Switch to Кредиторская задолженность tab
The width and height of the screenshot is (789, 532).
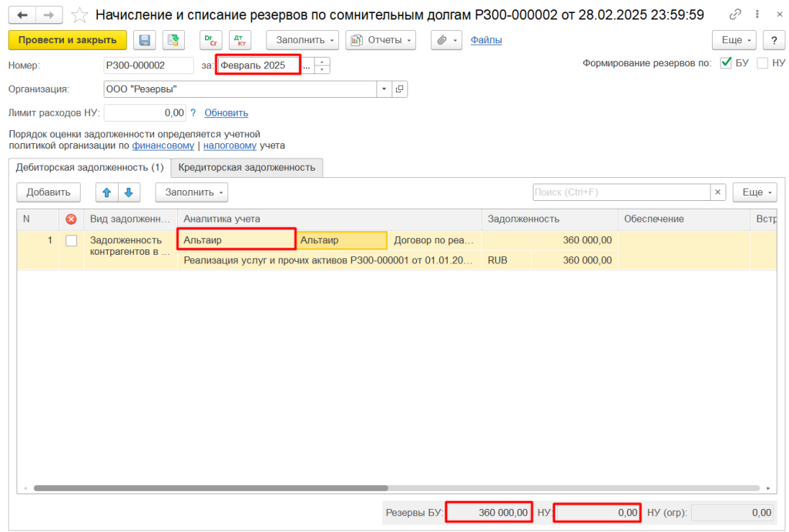(247, 167)
